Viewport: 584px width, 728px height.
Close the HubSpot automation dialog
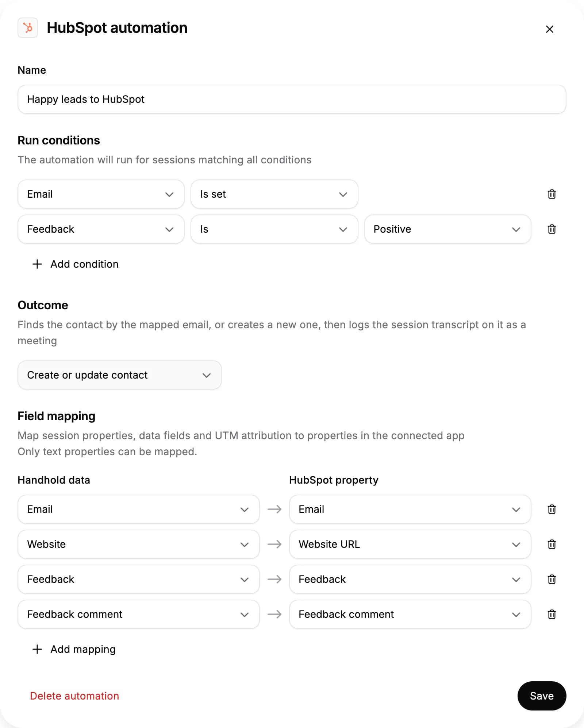tap(549, 29)
